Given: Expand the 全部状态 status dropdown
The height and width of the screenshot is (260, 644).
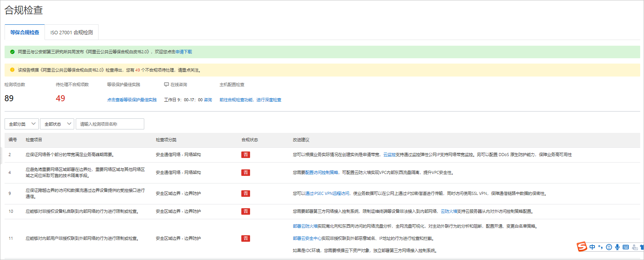Looking at the screenshot, I should click(57, 124).
